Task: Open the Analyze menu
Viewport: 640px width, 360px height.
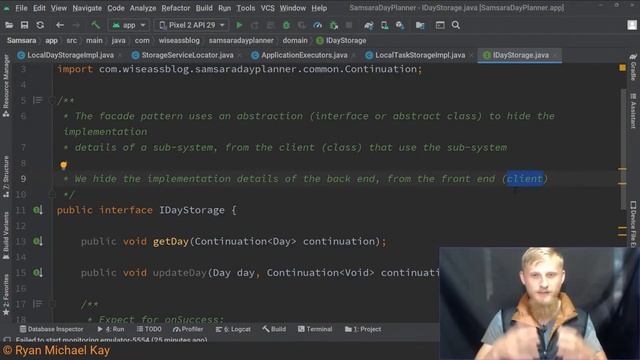Action: [143, 8]
